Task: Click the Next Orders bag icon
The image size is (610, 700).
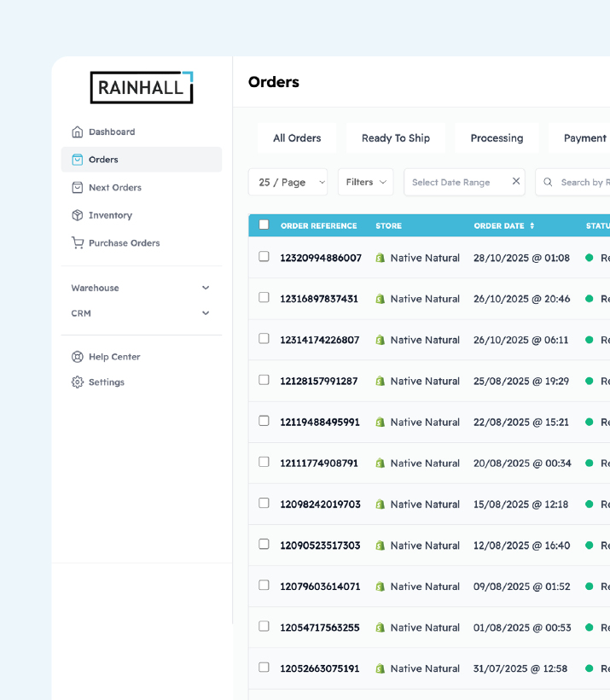Action: [x=78, y=188]
